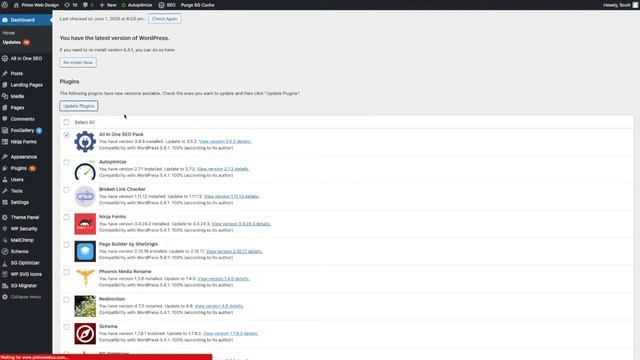Open the comments bubble in admin bar

[88, 5]
